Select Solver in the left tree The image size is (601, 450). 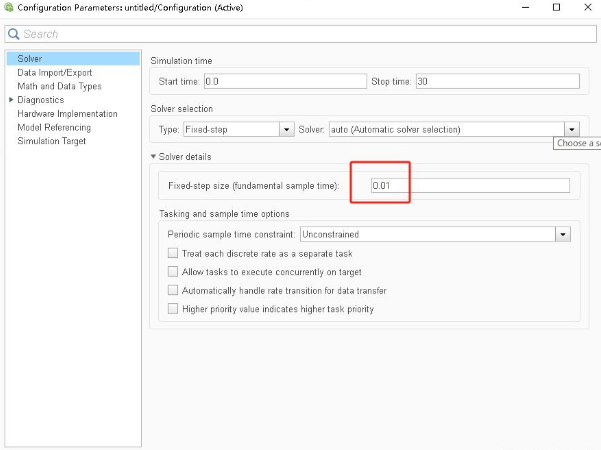coord(30,59)
